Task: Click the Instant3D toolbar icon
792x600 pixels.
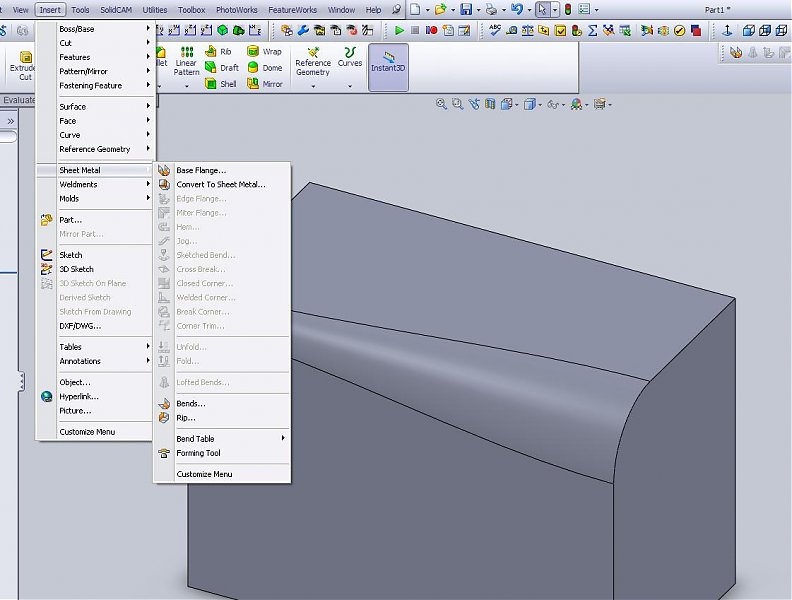Action: point(387,63)
